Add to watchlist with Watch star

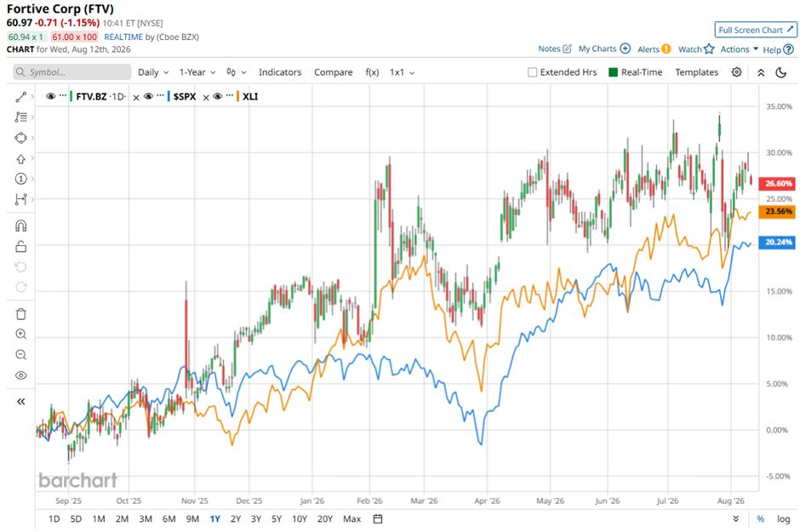tap(696, 49)
